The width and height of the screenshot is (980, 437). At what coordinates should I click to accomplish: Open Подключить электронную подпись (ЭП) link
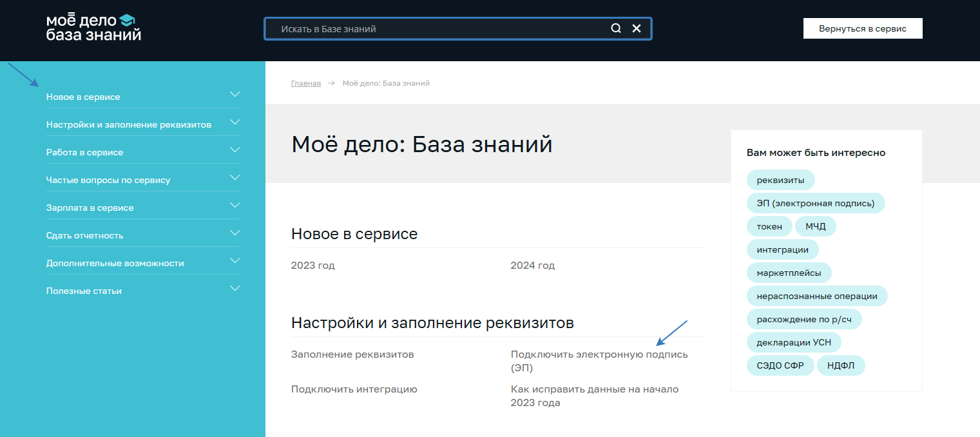point(599,362)
